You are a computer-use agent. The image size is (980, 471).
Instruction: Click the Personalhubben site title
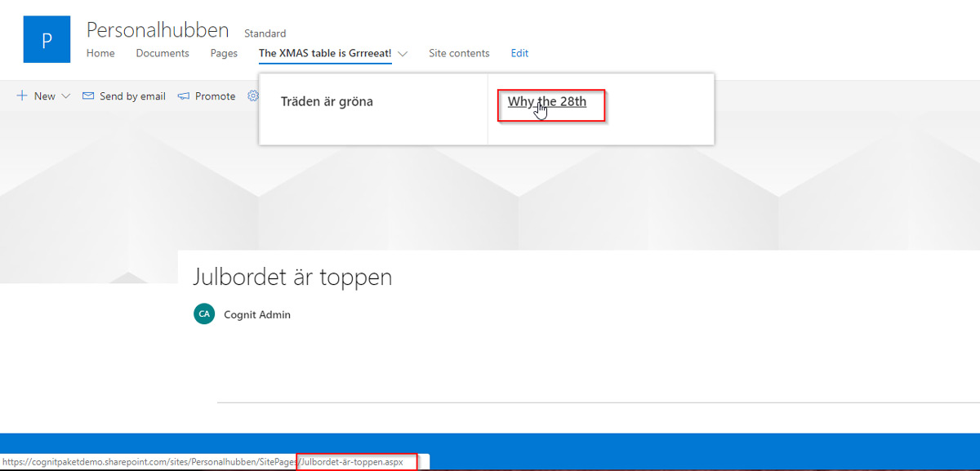(158, 30)
